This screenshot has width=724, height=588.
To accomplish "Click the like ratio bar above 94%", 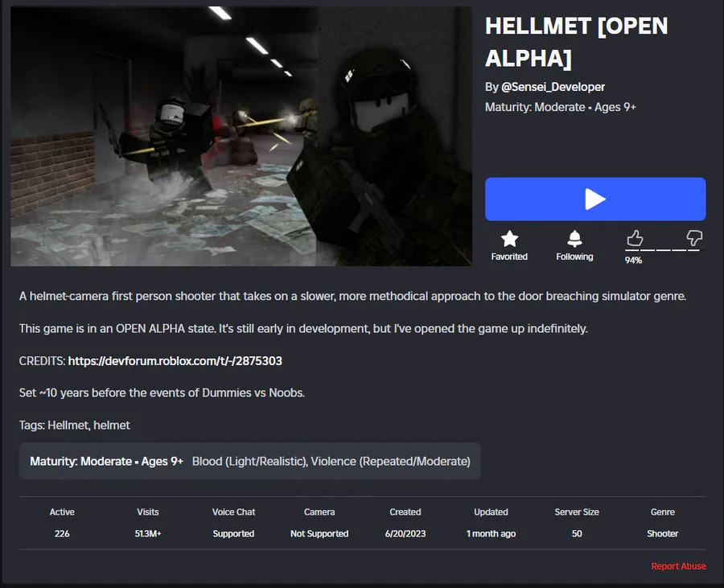I will click(x=662, y=250).
